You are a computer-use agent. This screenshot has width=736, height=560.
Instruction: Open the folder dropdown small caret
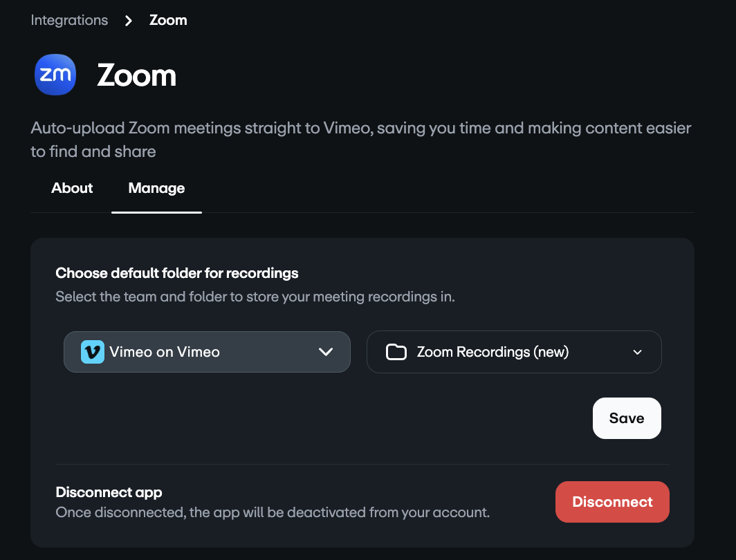tap(637, 352)
